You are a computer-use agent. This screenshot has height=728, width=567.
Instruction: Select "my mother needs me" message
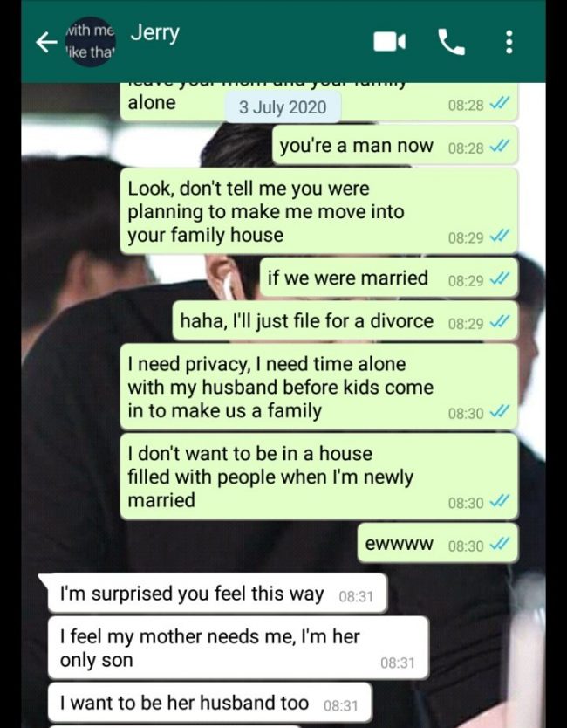(238, 648)
